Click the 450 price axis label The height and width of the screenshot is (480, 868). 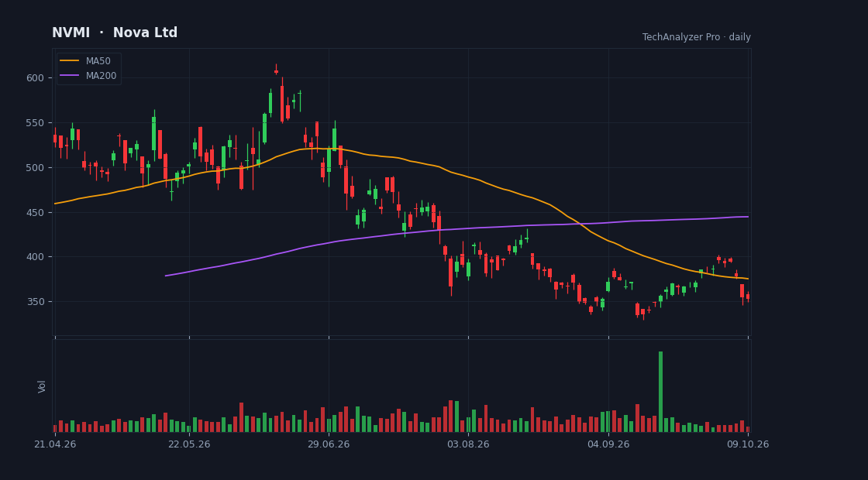click(35, 212)
